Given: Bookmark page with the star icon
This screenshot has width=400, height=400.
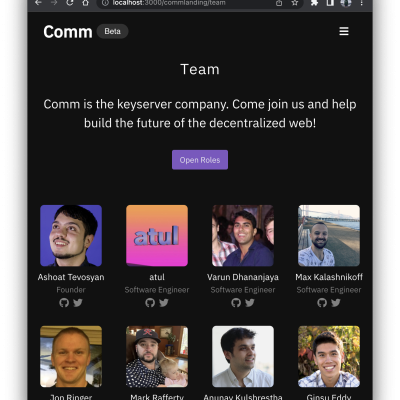Looking at the screenshot, I should click(x=295, y=3).
